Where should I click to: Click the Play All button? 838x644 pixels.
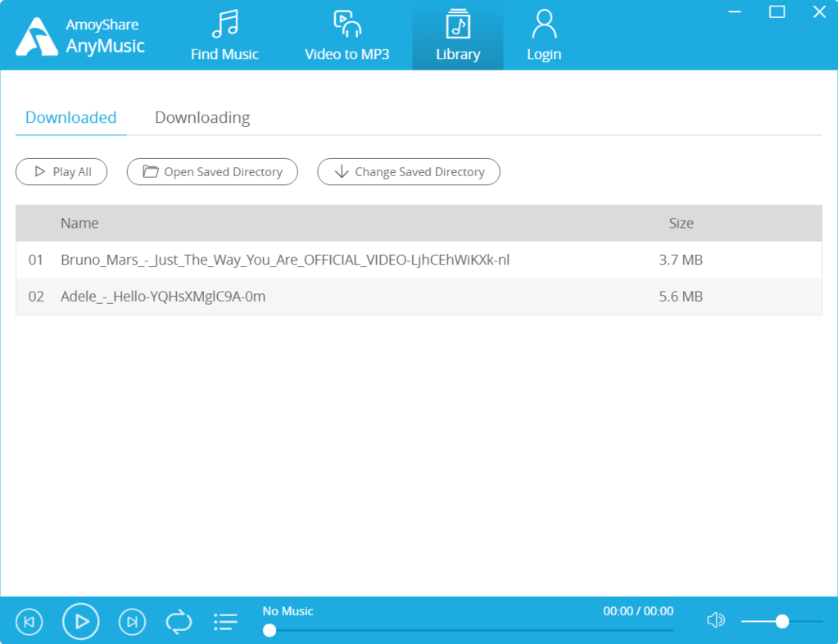(x=61, y=171)
